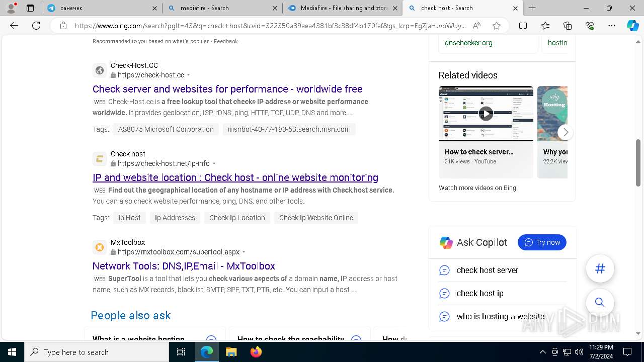644x362 pixels.
Task: Click the address bar URL field
Action: [270, 26]
